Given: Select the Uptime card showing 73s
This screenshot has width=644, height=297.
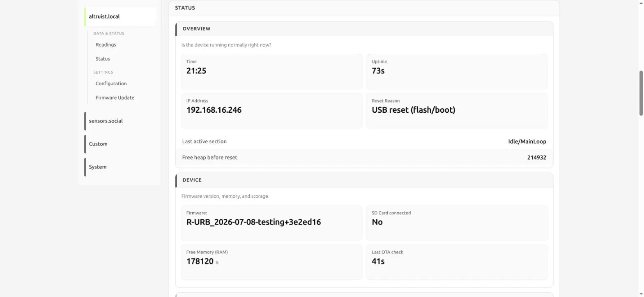Looking at the screenshot, I should (x=457, y=72).
